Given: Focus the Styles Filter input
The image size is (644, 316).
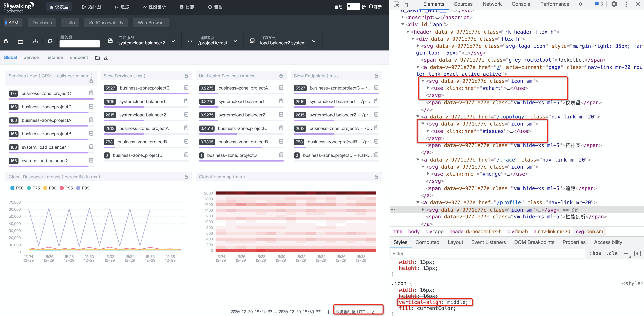Looking at the screenshot, I should [487, 253].
